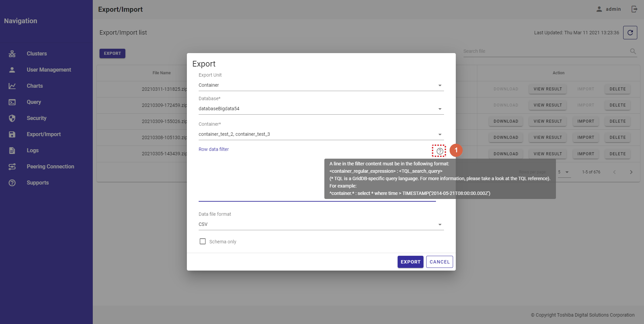This screenshot has height=324, width=644.
Task: Expand the Container selection dropdown
Action: coord(321,134)
